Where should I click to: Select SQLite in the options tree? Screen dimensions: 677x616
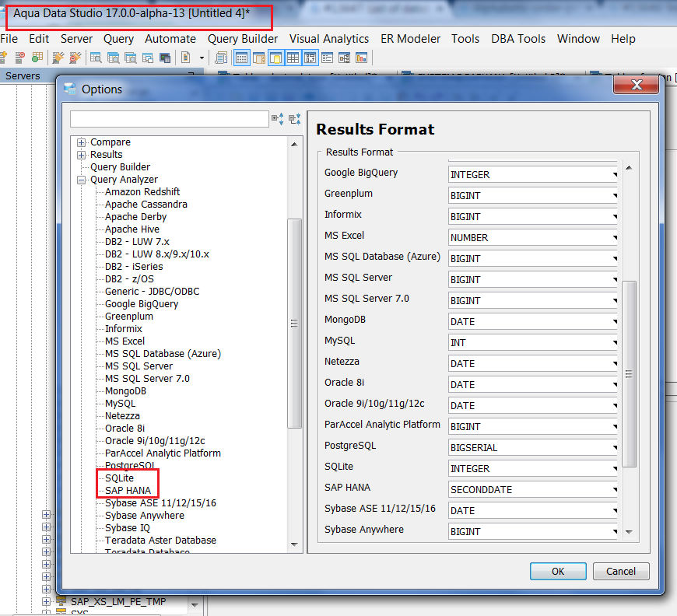[x=120, y=478]
